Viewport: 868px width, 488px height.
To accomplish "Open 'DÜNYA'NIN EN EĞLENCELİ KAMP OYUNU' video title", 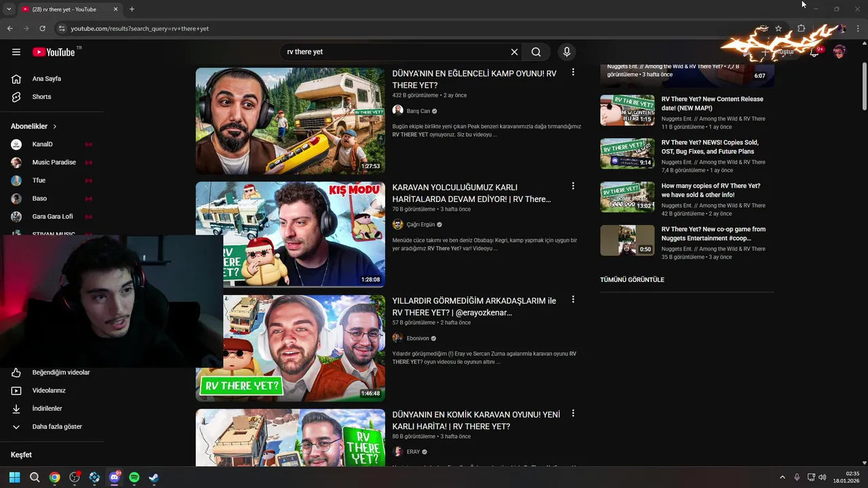I will tap(475, 79).
